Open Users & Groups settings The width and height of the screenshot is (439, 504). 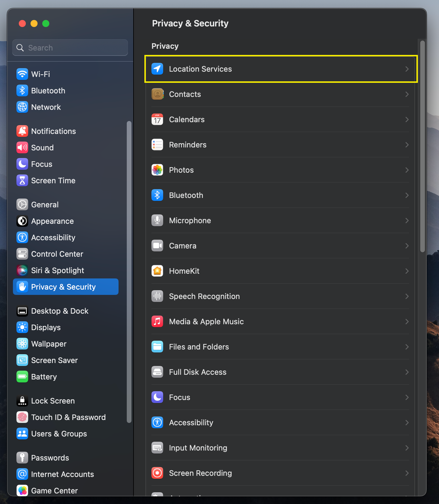click(66, 434)
